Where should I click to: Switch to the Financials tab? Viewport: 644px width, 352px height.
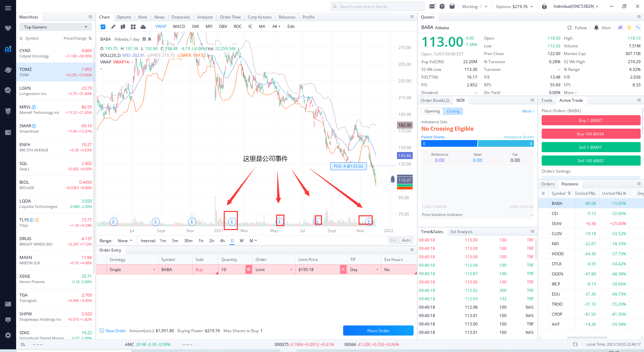(x=181, y=17)
